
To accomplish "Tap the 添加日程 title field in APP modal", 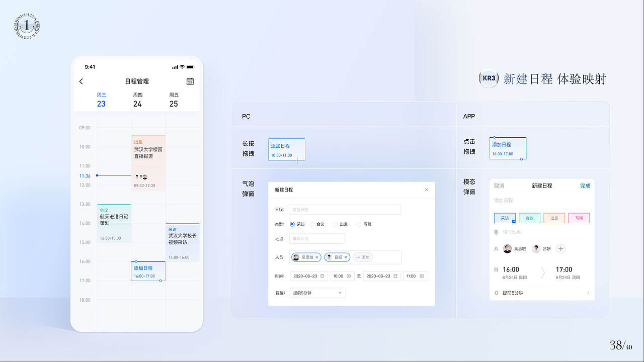I will [x=504, y=201].
